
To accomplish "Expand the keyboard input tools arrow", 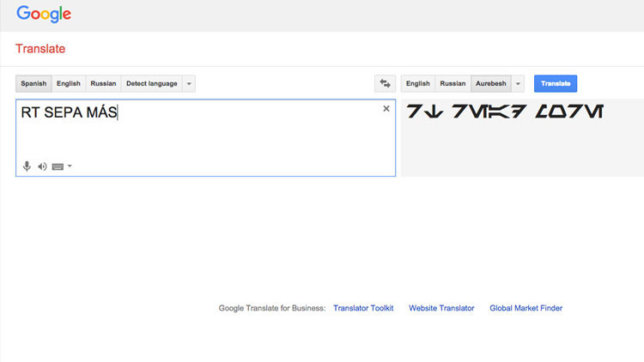I will [x=70, y=166].
